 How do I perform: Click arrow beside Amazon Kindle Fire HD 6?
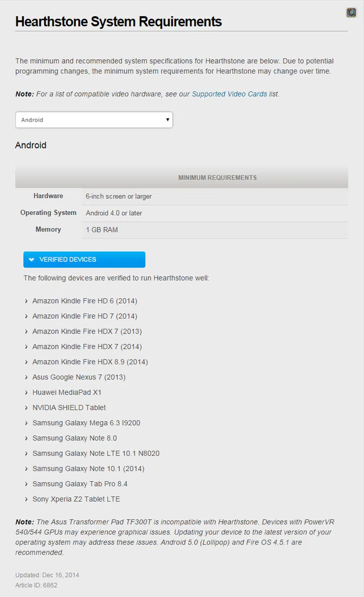coord(26,301)
